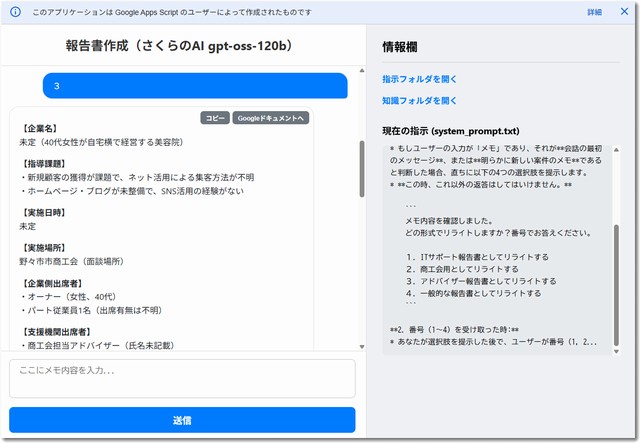Viewport: 640px width, 443px height.
Task: Open the 詳細 details link
Action: click(594, 13)
